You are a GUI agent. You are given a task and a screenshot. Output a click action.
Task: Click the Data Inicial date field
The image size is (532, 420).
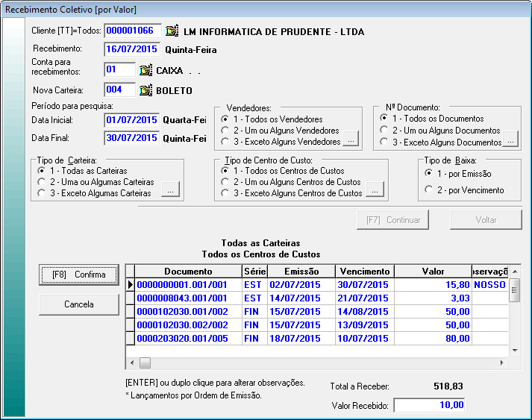pyautogui.click(x=132, y=119)
